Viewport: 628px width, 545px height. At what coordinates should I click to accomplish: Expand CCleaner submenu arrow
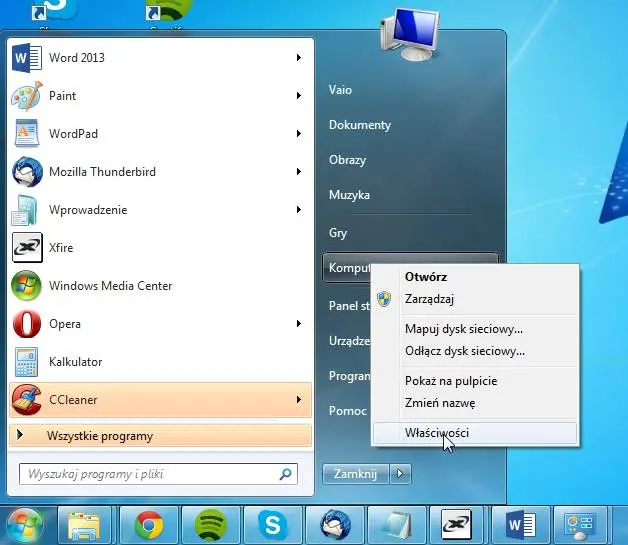pyautogui.click(x=298, y=400)
